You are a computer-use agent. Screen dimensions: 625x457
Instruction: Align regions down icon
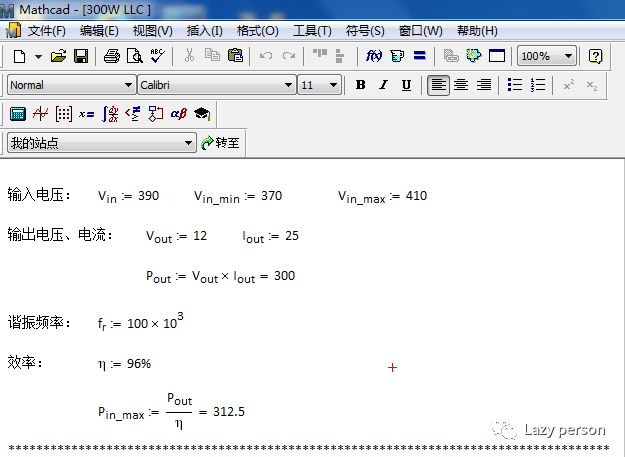point(340,56)
